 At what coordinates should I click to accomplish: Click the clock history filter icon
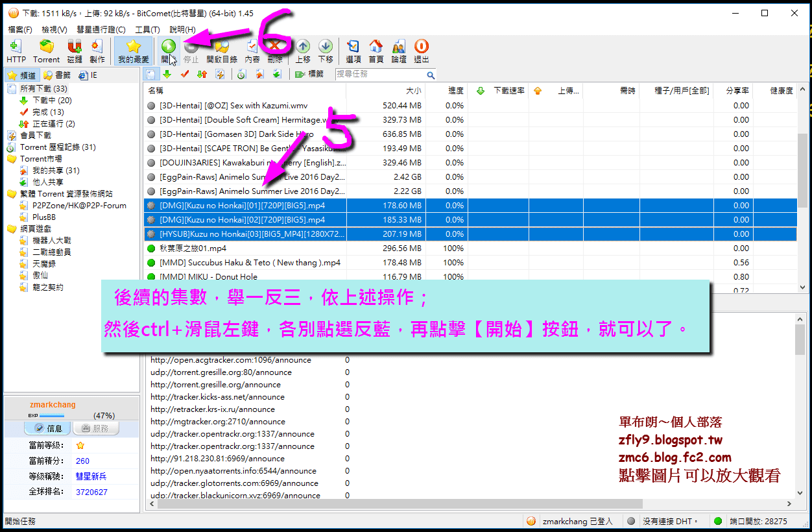(x=241, y=74)
